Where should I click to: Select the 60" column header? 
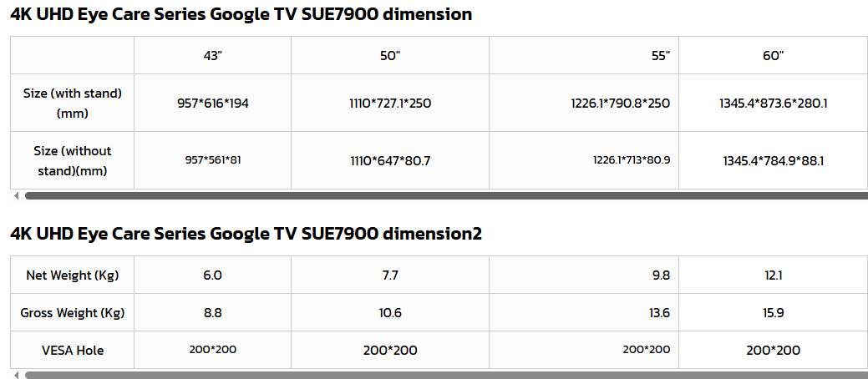773,56
